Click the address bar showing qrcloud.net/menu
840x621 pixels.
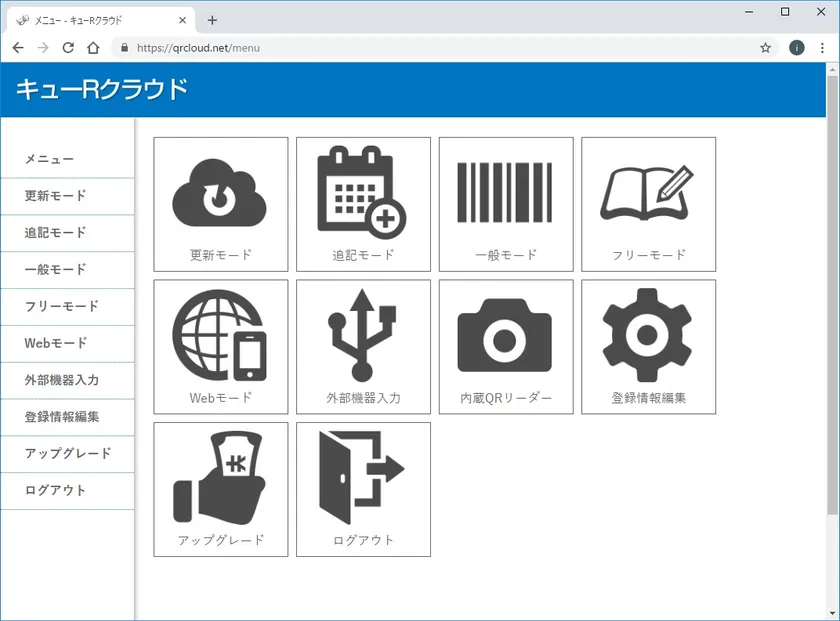pyautogui.click(x=400, y=47)
